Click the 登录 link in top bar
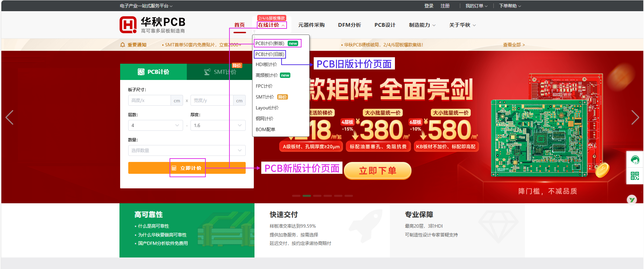 click(x=429, y=6)
